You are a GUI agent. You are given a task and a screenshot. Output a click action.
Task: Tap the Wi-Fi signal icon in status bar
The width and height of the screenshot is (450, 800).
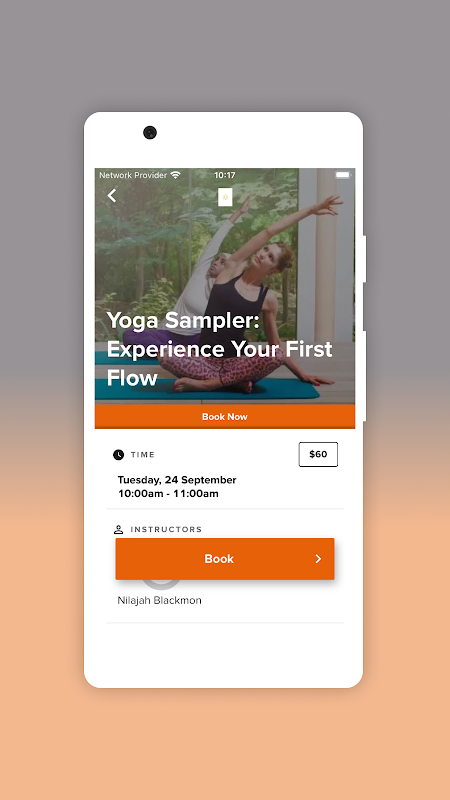(176, 175)
